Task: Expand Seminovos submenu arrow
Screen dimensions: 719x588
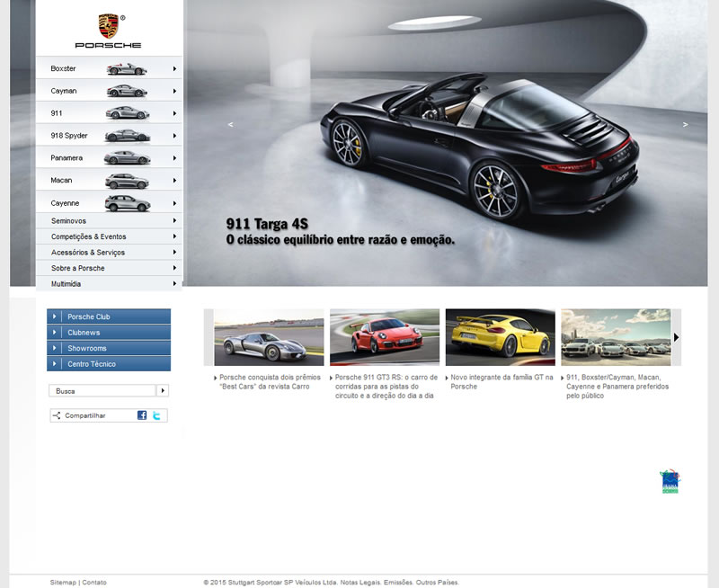Action: click(x=174, y=220)
